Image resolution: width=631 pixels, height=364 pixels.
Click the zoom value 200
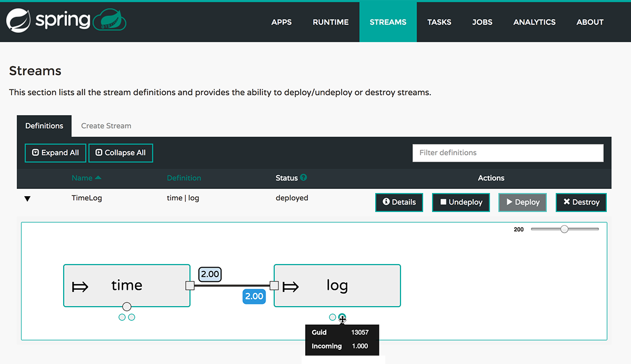519,229
